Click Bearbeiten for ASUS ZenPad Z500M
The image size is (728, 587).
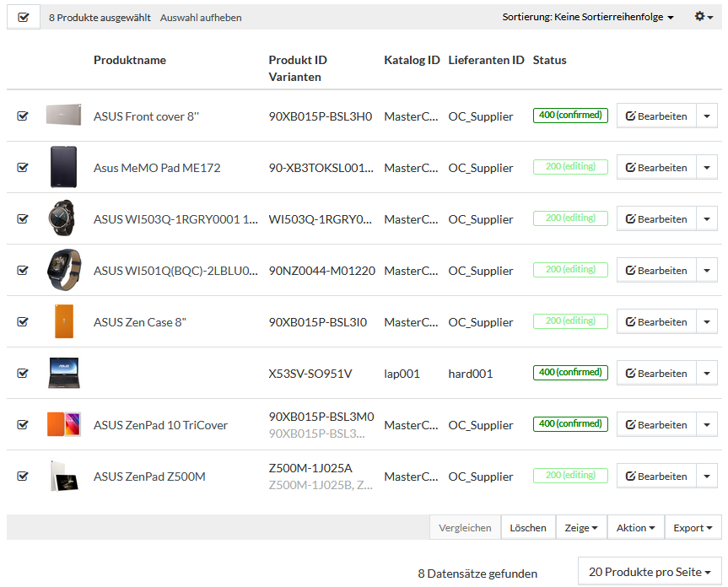click(x=656, y=477)
